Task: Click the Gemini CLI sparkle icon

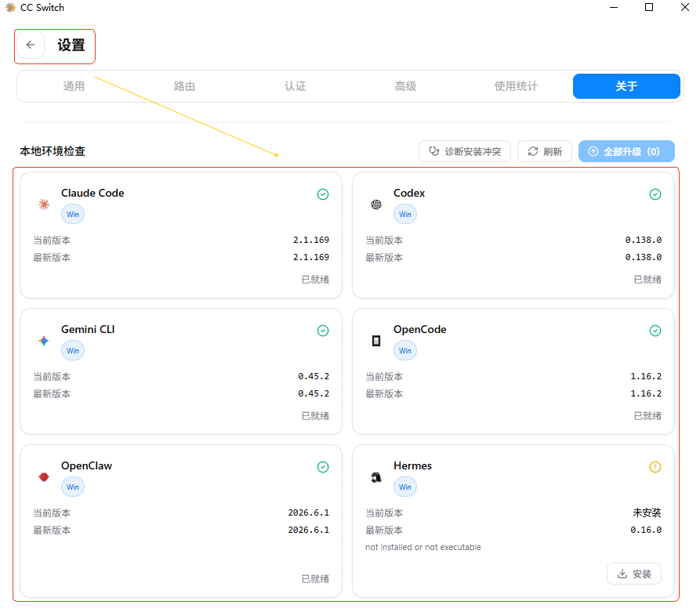Action: tap(44, 341)
